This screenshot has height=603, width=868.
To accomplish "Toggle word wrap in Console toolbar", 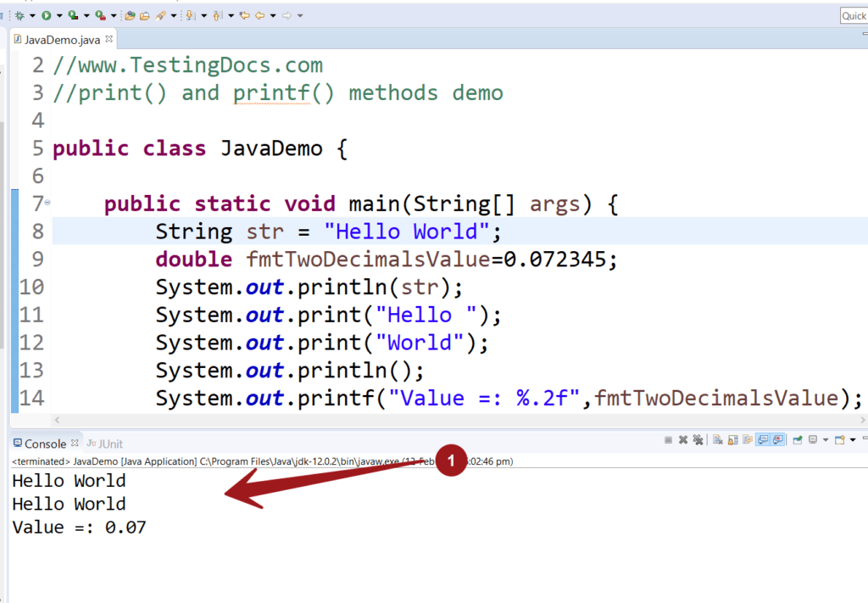I will pos(748,439).
